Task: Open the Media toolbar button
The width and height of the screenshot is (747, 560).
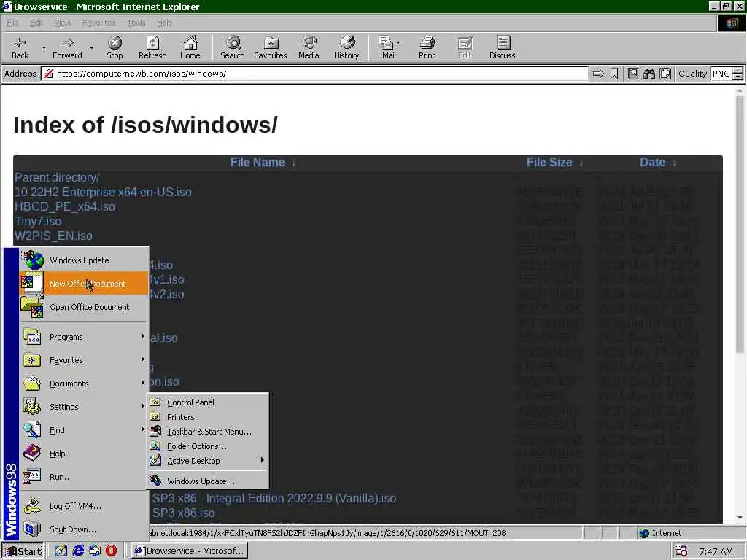Action: click(309, 47)
